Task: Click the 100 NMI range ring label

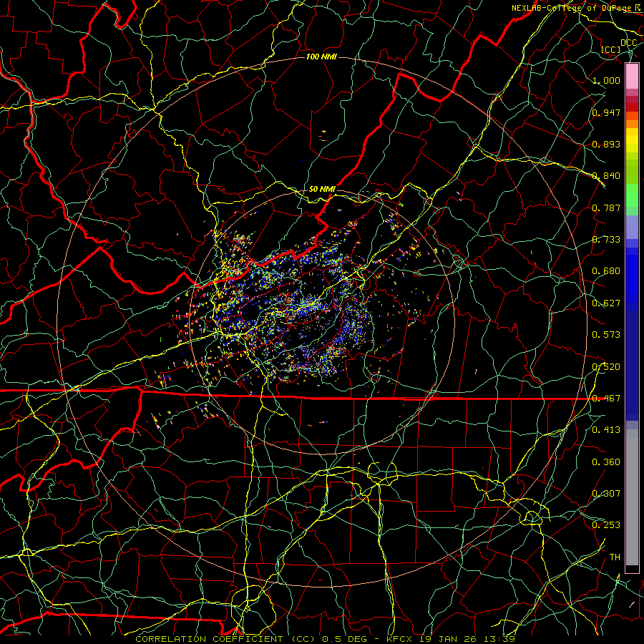Action: tap(321, 57)
